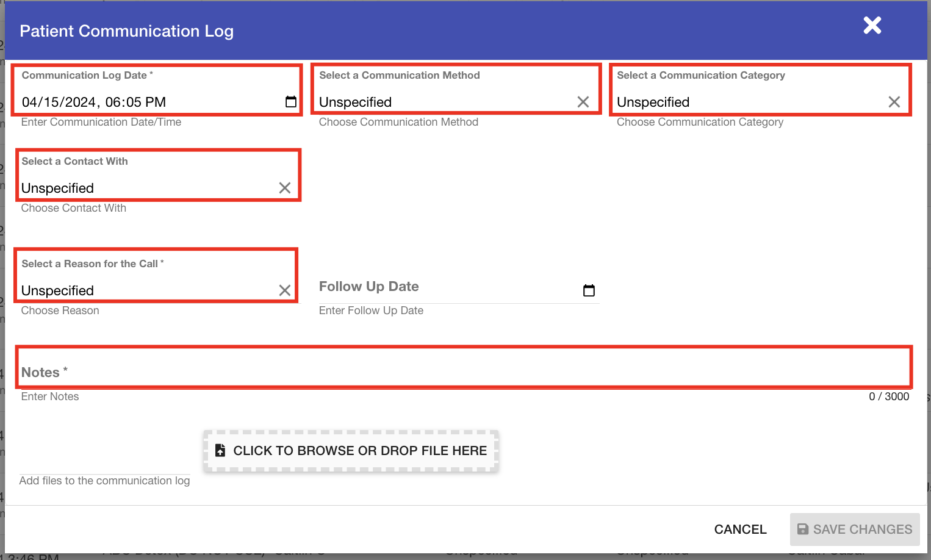
Task: Open the calendar picker for Communication Log Date
Action: point(292,102)
